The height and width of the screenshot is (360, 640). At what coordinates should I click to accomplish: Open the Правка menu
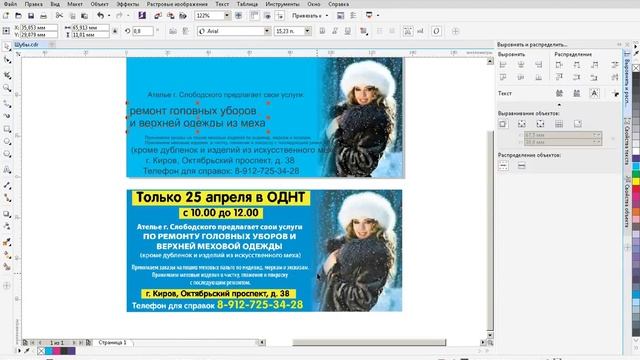(x=33, y=4)
